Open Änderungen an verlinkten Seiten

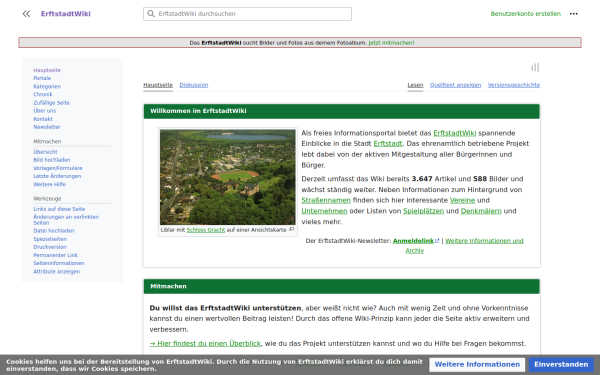66,220
